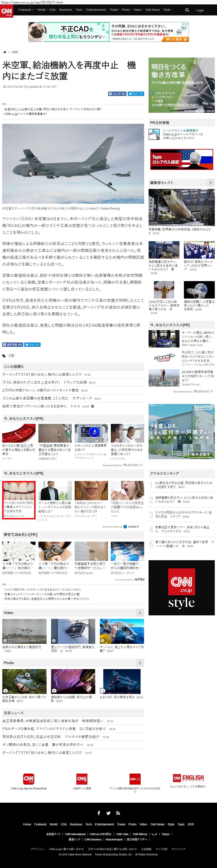The image size is (217, 868).
Task: Open 北京五輪から10年 photo thumbnail
Action: (x=24, y=682)
